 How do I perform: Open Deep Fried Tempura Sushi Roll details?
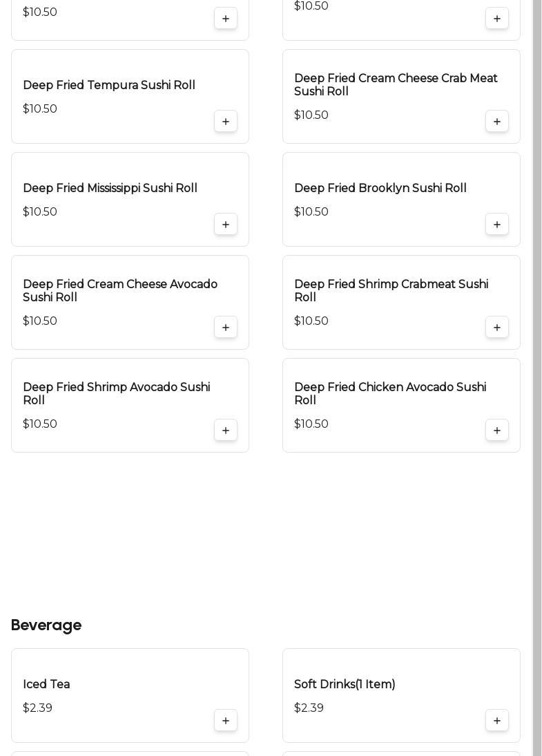click(x=109, y=86)
